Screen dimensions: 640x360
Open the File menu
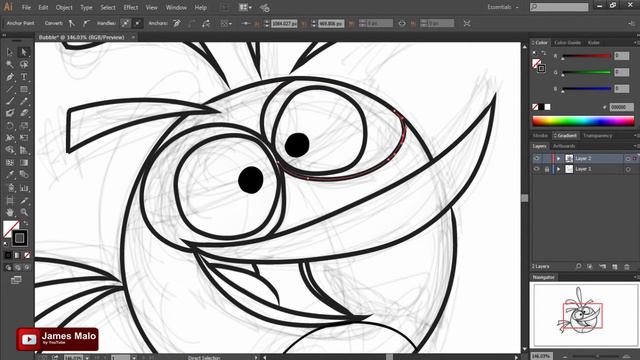click(26, 7)
